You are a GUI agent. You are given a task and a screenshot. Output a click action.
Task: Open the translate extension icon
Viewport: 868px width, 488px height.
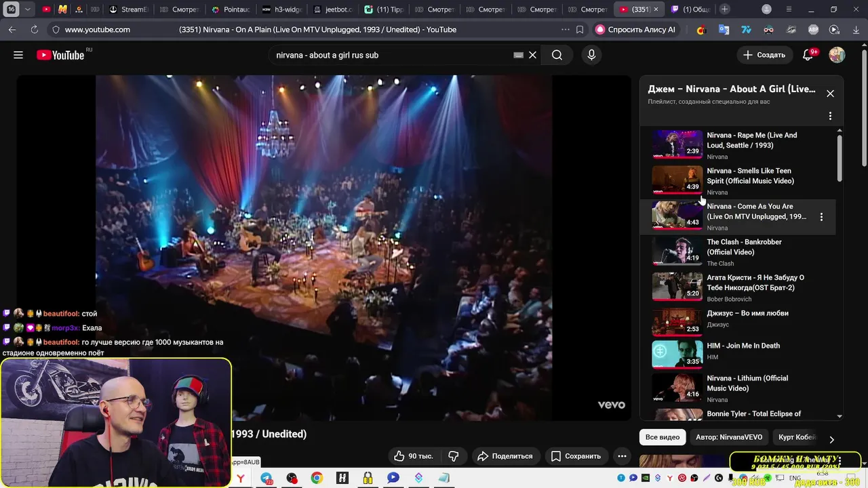pyautogui.click(x=724, y=29)
